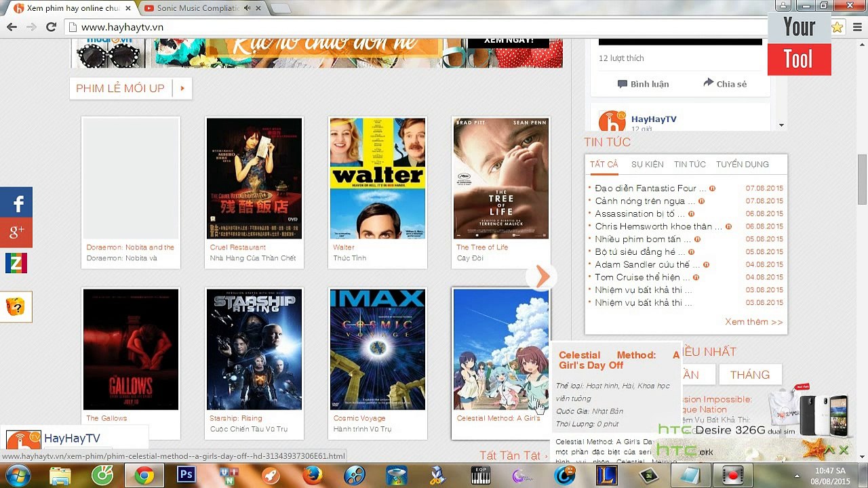Select the TIN TỨC news tab

coord(690,165)
